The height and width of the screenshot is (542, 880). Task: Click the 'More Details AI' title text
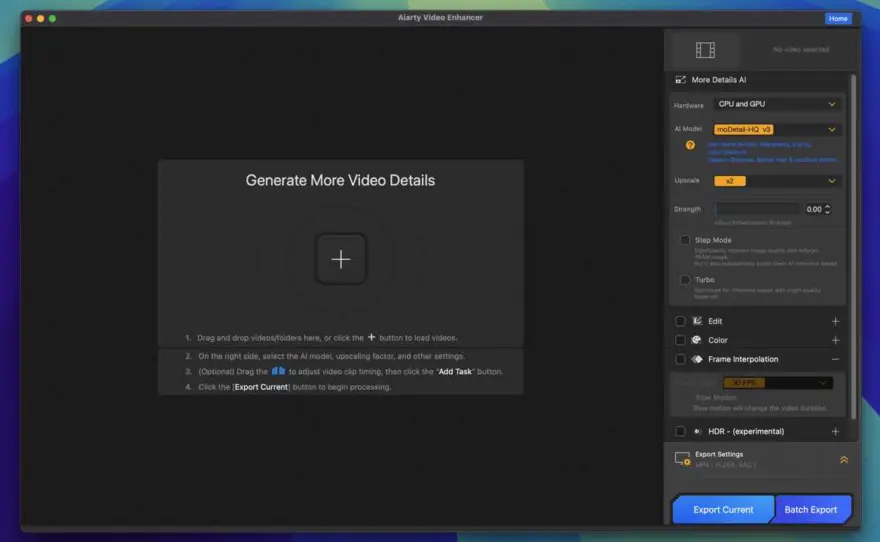[x=719, y=80]
